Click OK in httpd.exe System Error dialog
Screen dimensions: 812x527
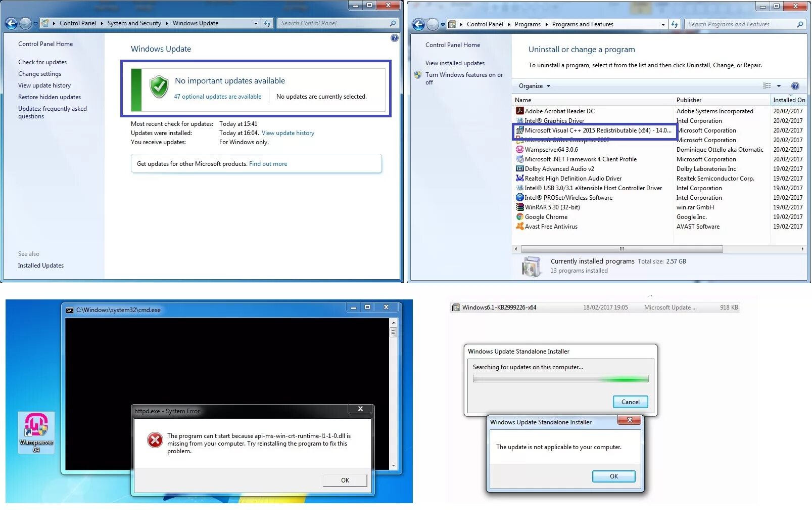coord(345,480)
